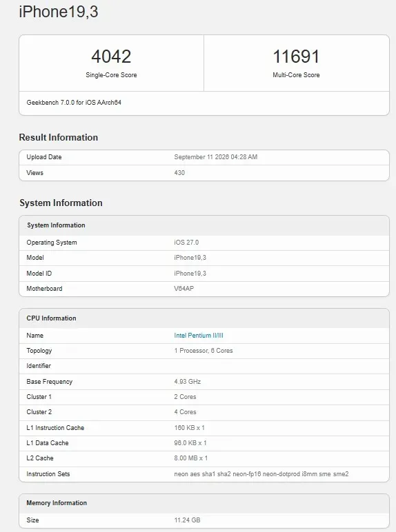Click the L1 Instruction Cache label
Image resolution: width=396 pixels, height=532 pixels.
[55, 428]
